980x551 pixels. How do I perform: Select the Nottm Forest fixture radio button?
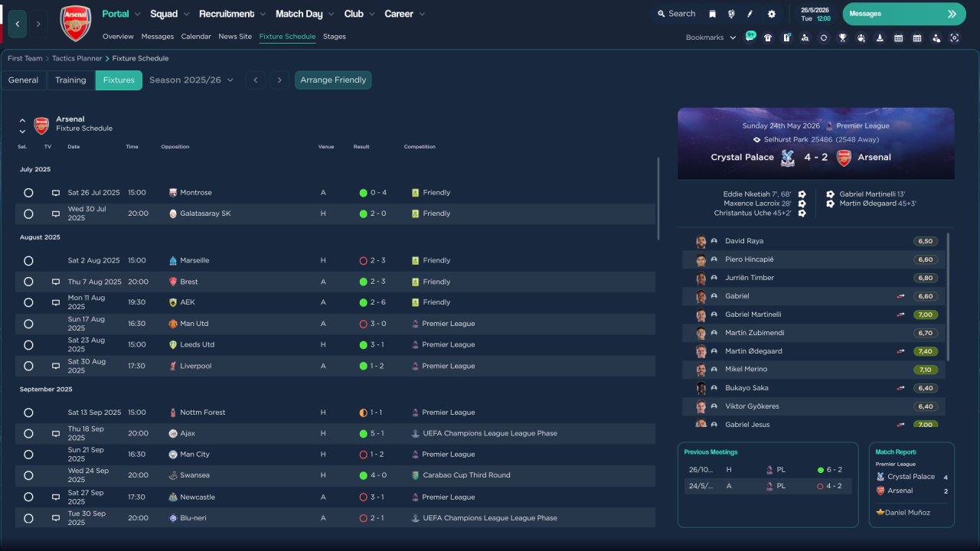tap(28, 412)
